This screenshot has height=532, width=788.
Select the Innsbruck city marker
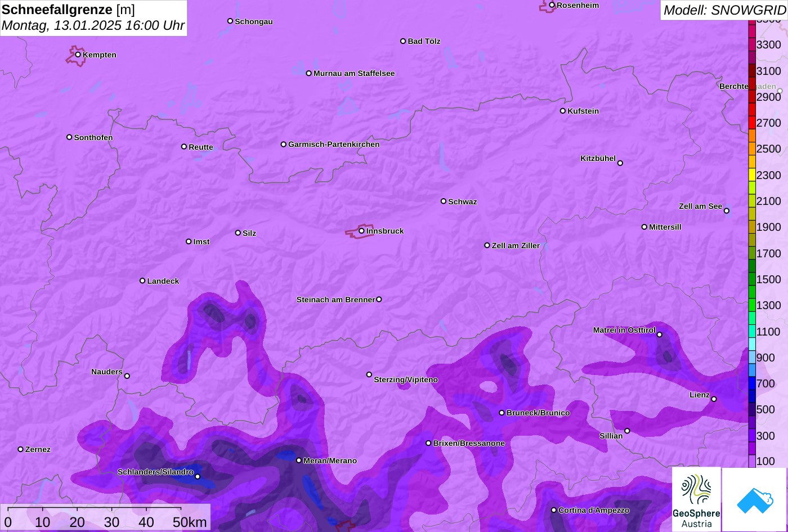click(361, 231)
